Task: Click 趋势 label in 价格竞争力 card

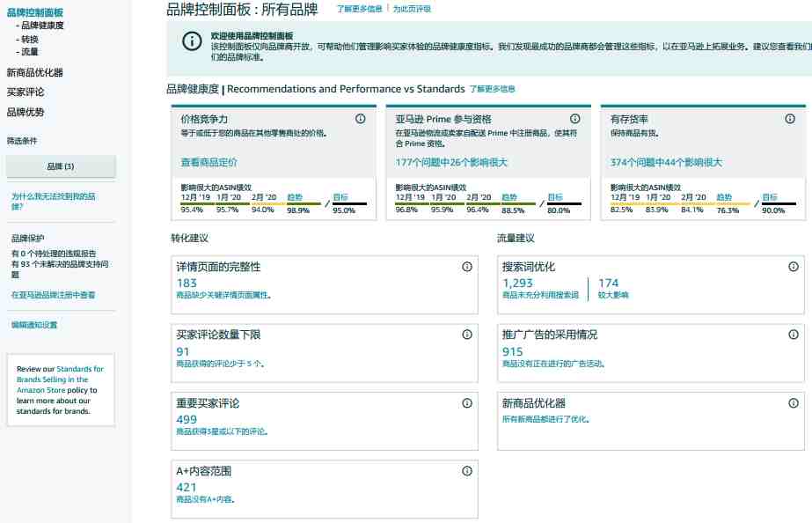Action: click(x=295, y=197)
